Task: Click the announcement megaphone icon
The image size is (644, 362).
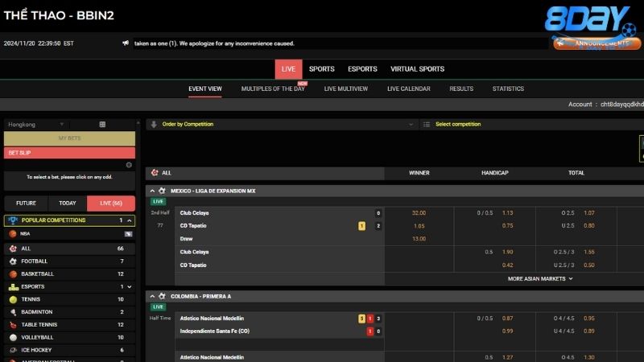Action: 126,43
